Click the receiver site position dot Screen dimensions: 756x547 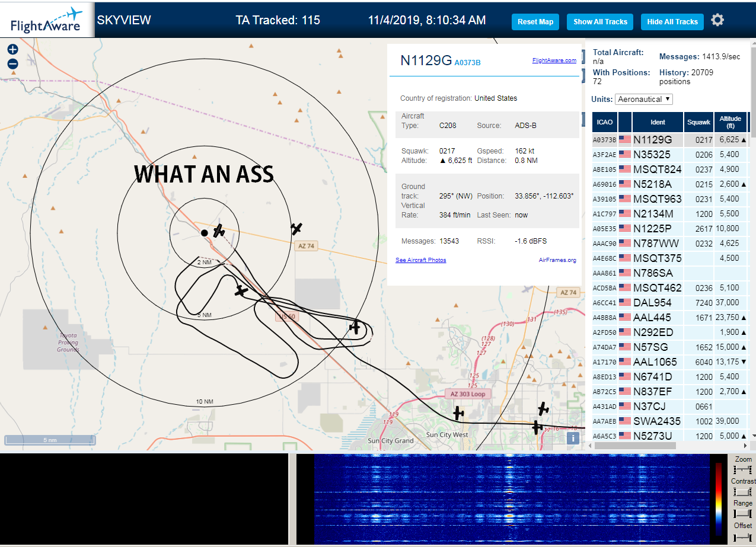pyautogui.click(x=204, y=233)
